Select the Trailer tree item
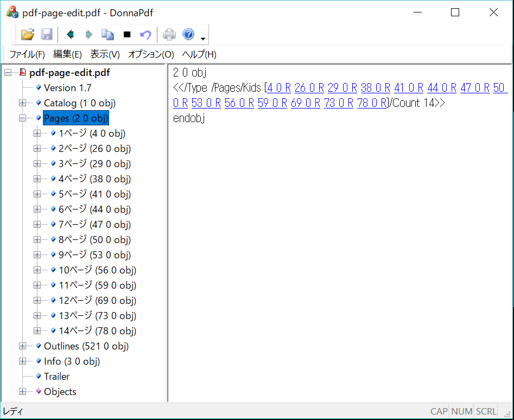Image resolution: width=514 pixels, height=420 pixels. [56, 377]
